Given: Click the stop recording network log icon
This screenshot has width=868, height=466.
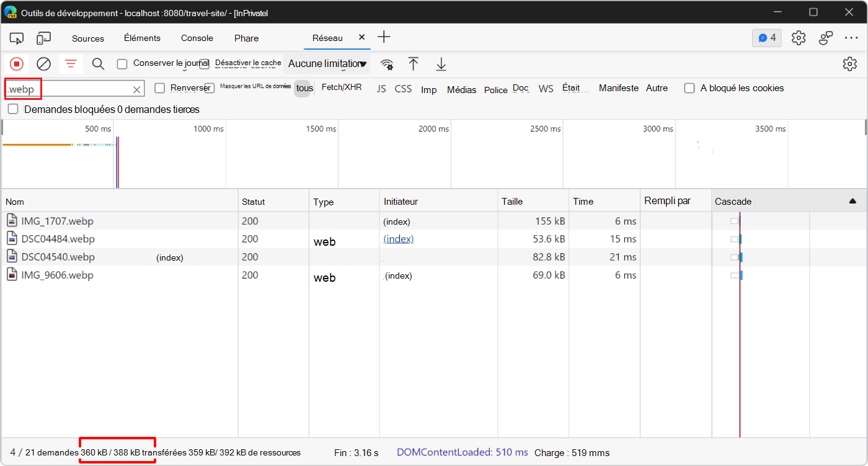Looking at the screenshot, I should [x=17, y=64].
